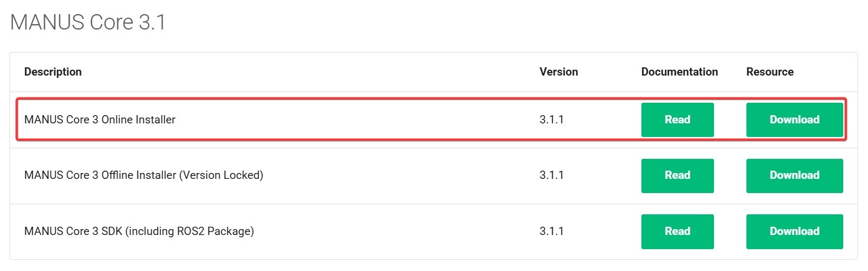This screenshot has width=868, height=271.
Task: Download the MANUS Core 3 Online Installer
Action: (x=794, y=120)
